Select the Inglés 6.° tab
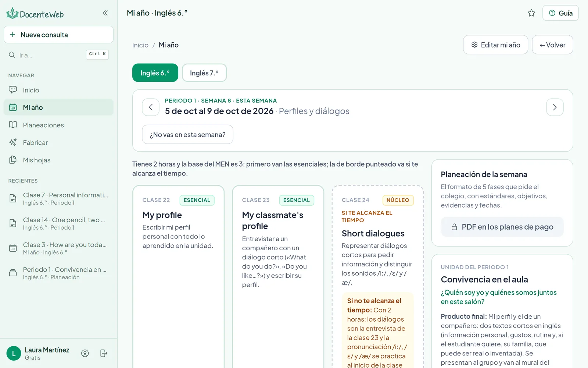Viewport: 588px width, 368px height. click(x=155, y=73)
